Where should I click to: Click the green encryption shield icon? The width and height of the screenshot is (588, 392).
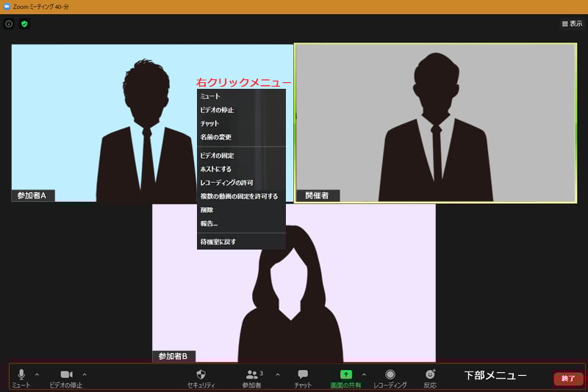click(x=24, y=23)
